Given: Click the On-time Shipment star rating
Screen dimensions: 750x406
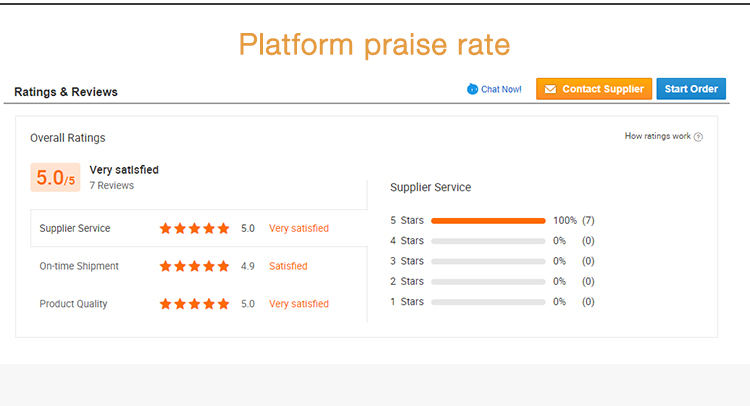Looking at the screenshot, I should [194, 266].
